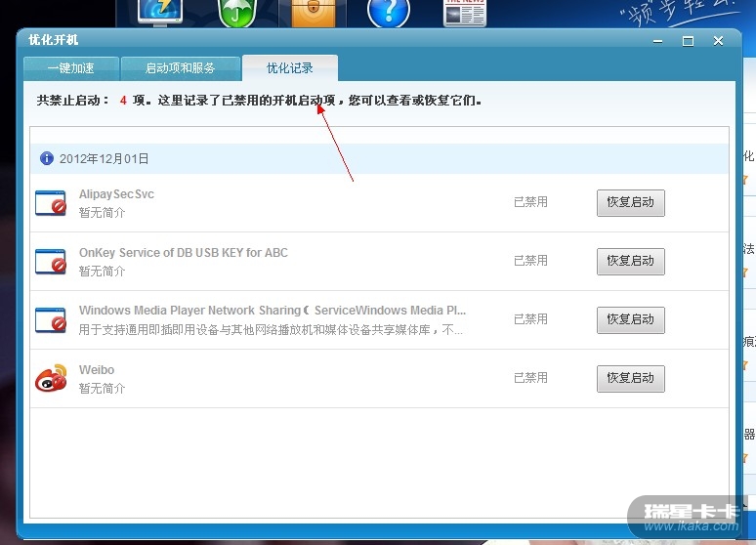Viewport: 756px width, 545px height.
Task: Select the OnKey Service of DB USB KEY for ABC text
Action: pos(184,253)
